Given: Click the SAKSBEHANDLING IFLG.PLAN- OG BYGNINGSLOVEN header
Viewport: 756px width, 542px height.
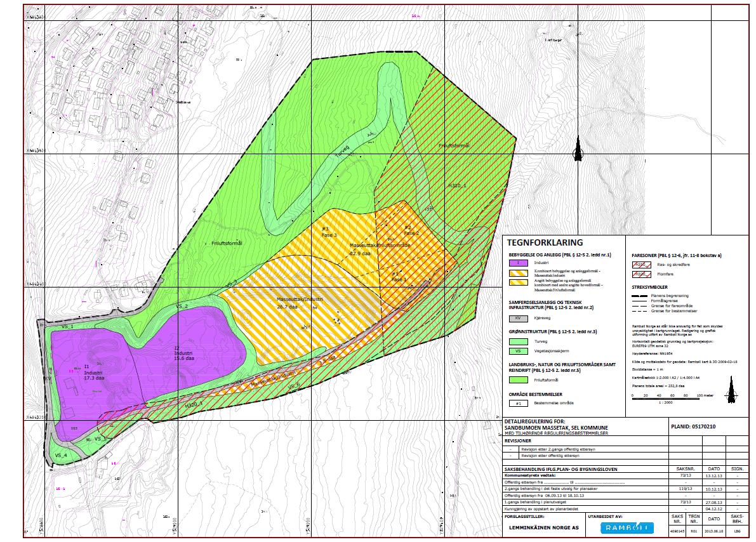Looking at the screenshot, I should (560, 469).
